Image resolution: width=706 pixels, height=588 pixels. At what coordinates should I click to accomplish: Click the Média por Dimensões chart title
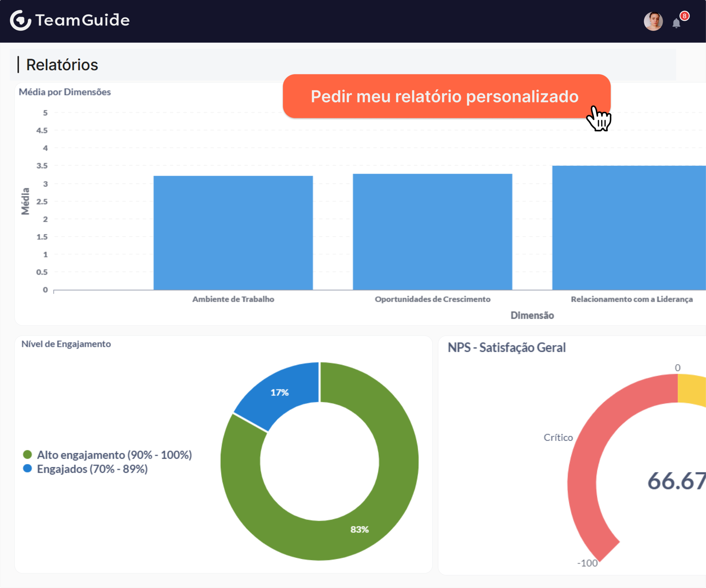(65, 92)
